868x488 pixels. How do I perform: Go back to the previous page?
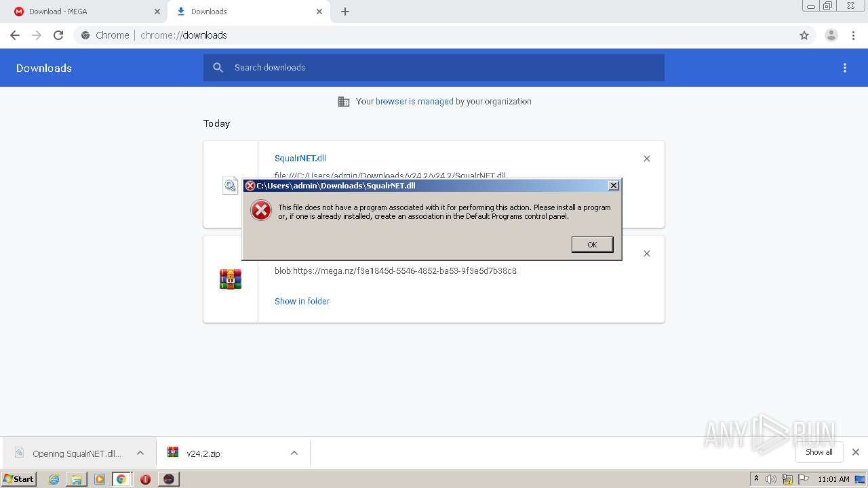pyautogui.click(x=15, y=35)
